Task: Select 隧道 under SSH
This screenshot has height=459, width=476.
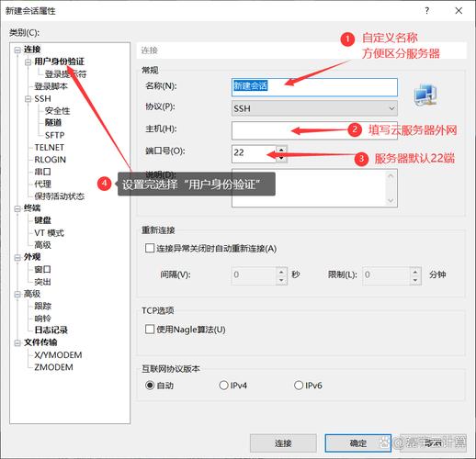Action: click(x=53, y=123)
